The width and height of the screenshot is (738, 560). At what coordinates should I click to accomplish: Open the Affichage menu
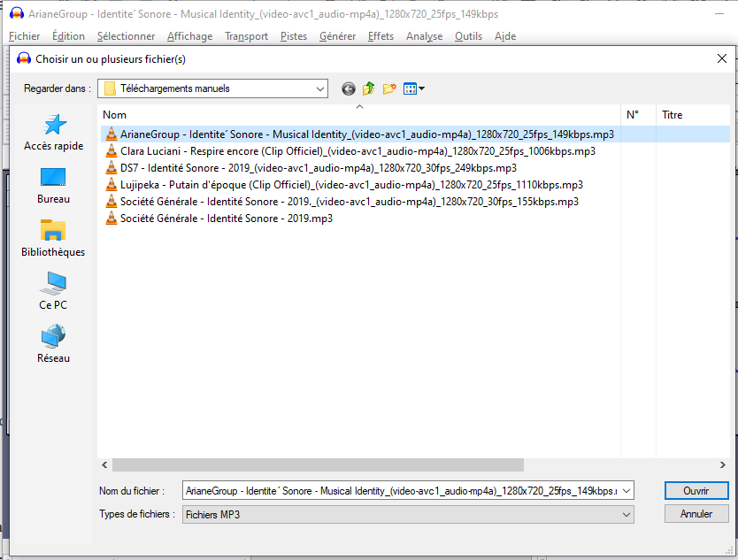tap(189, 36)
